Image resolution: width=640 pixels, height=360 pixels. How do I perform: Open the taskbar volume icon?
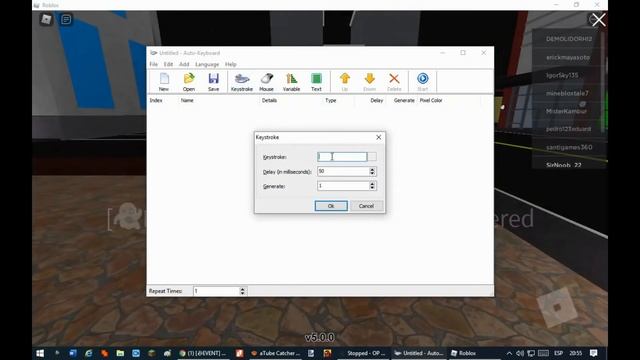pos(520,353)
